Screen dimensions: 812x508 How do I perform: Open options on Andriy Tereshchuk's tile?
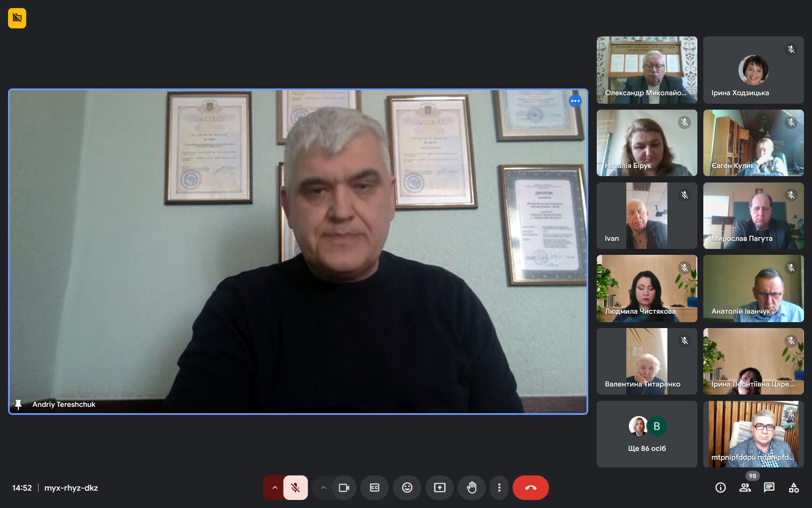pos(575,101)
